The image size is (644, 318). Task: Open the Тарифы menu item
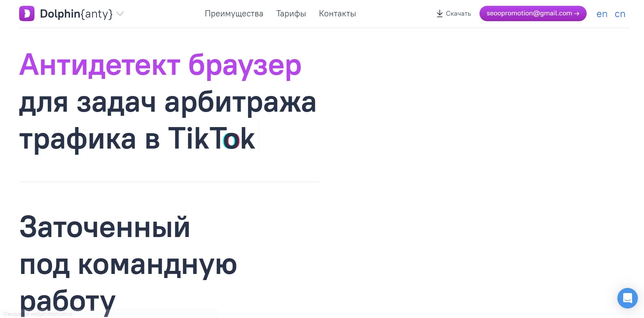pyautogui.click(x=291, y=14)
